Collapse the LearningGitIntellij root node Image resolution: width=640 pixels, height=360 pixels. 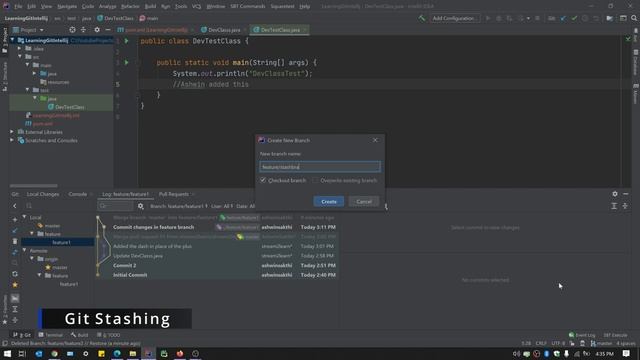pos(13,40)
